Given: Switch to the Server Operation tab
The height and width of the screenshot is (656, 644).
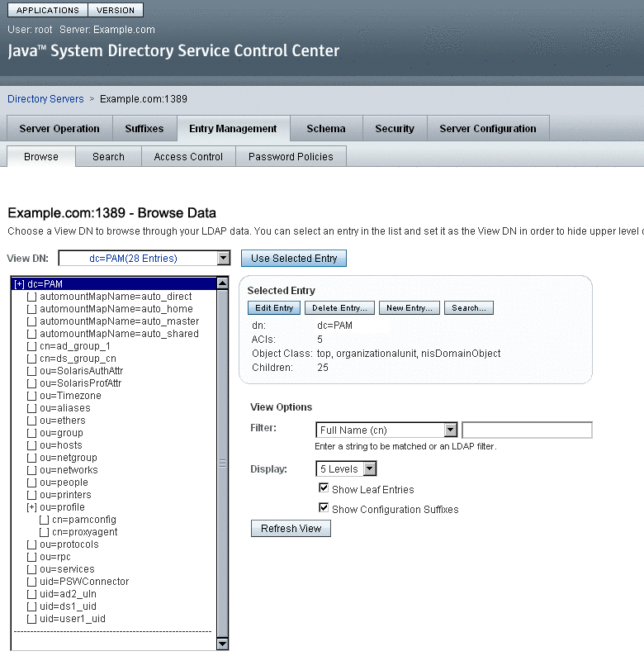Looking at the screenshot, I should point(59,128).
